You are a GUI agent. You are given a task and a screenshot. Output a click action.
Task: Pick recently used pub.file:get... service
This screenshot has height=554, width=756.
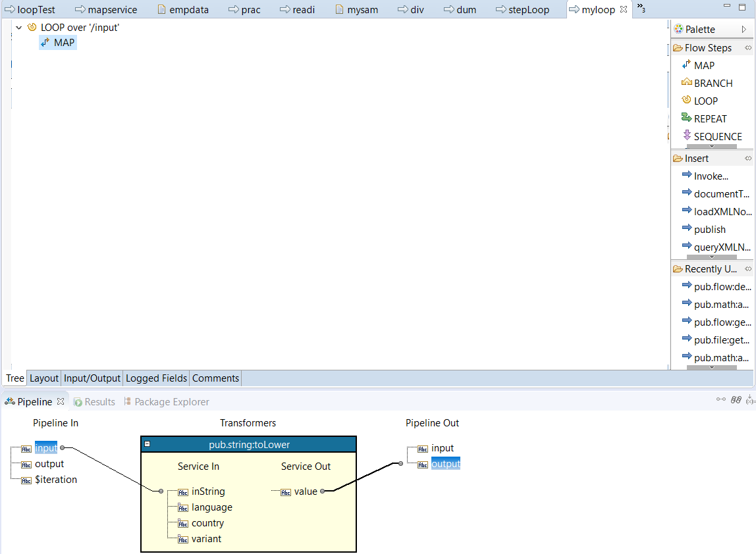[x=716, y=340]
